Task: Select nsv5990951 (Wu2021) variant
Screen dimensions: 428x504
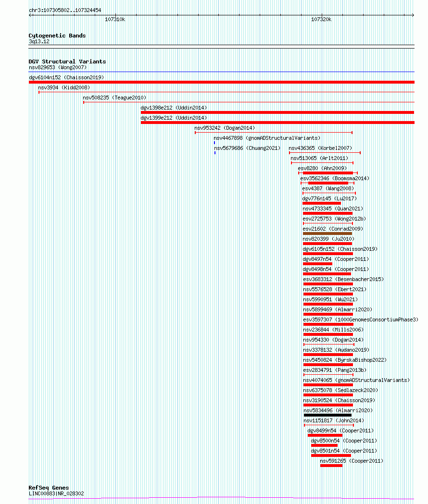Action: [330, 300]
